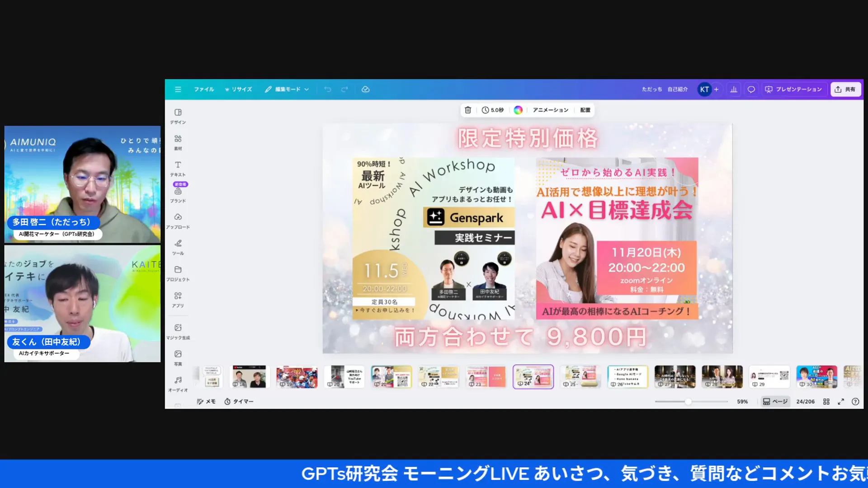Open the オーディオ (Audio) panel
This screenshot has height=488, width=868.
point(178,384)
